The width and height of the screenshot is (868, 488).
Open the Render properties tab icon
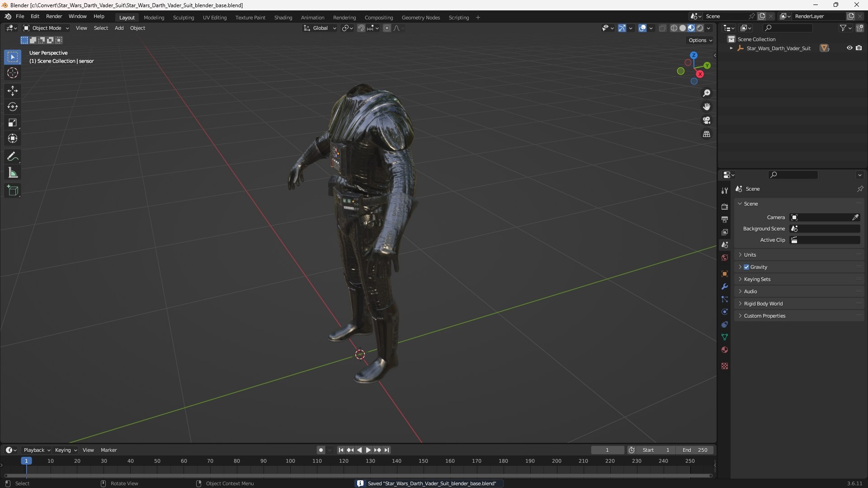coord(725,206)
